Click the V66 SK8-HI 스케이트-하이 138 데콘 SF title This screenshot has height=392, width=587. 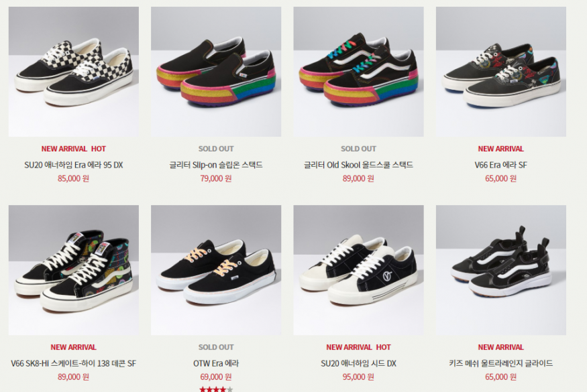(73, 363)
